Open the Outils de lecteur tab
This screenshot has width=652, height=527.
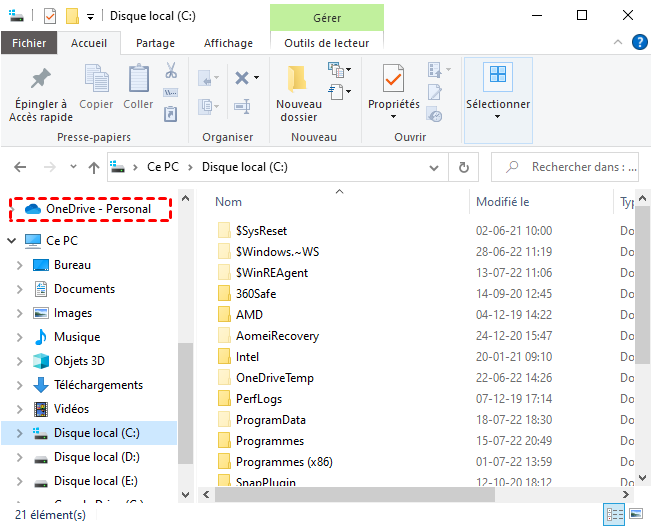point(327,43)
